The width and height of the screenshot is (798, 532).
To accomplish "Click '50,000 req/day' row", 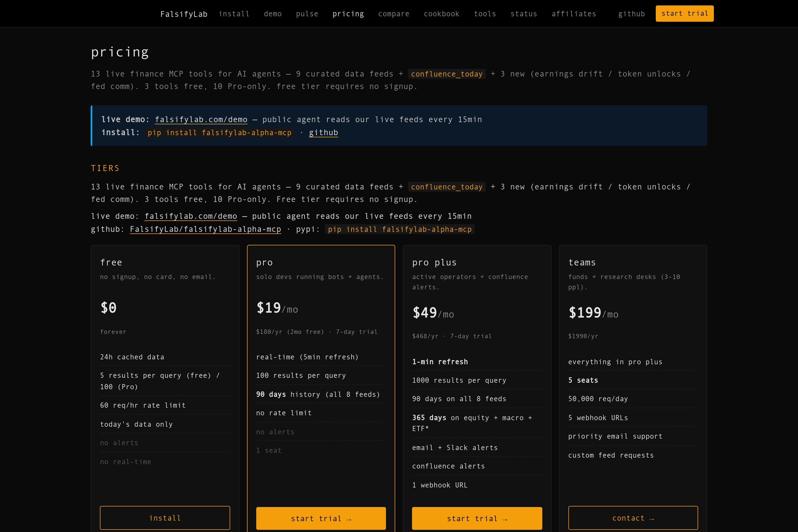I will (633, 399).
